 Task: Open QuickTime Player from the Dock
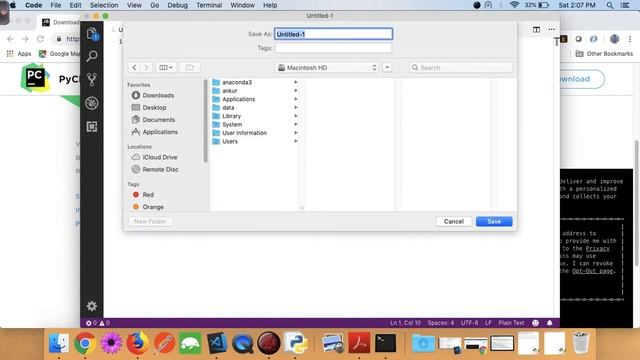[243, 343]
